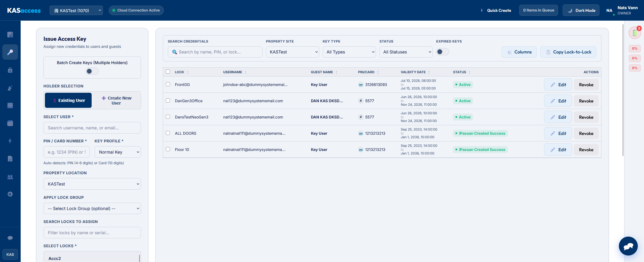Check the FrontGG row checkbox
Viewport: 644px width, 262px height.
pos(168,84)
